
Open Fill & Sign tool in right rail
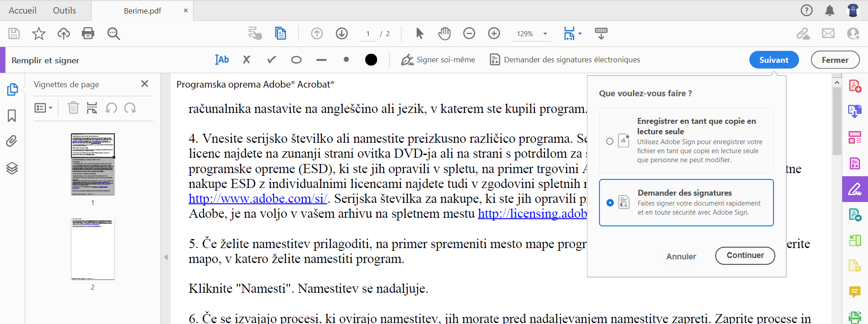tap(855, 189)
